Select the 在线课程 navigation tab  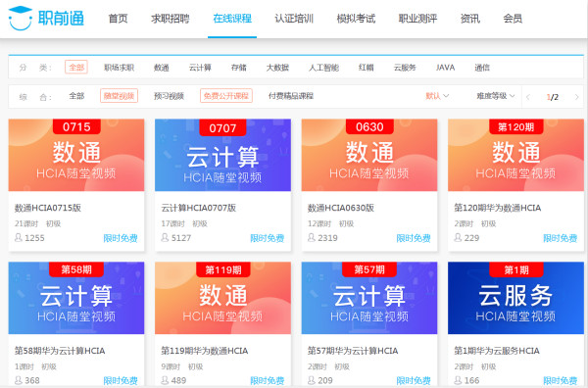coord(232,19)
